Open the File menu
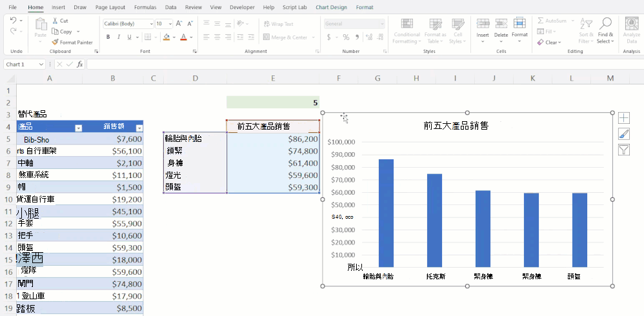 pyautogui.click(x=13, y=7)
